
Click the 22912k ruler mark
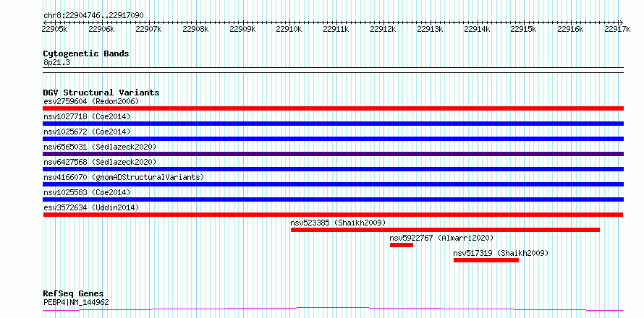[x=384, y=29]
